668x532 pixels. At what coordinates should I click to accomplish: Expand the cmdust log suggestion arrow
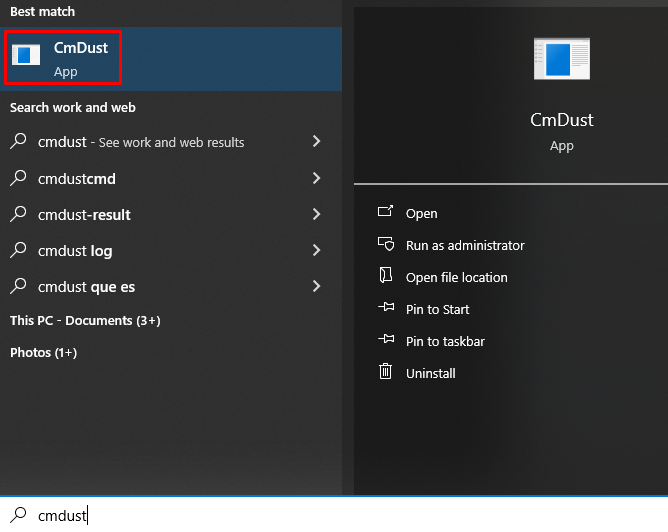coord(316,250)
